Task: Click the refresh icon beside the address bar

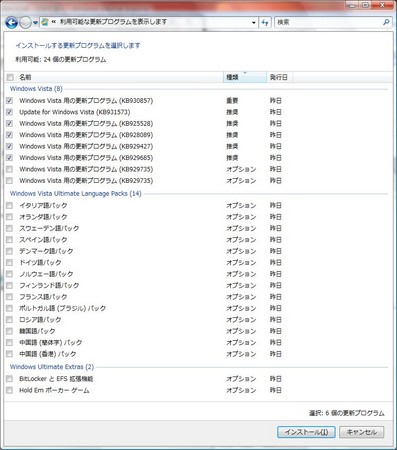Action: click(265, 23)
